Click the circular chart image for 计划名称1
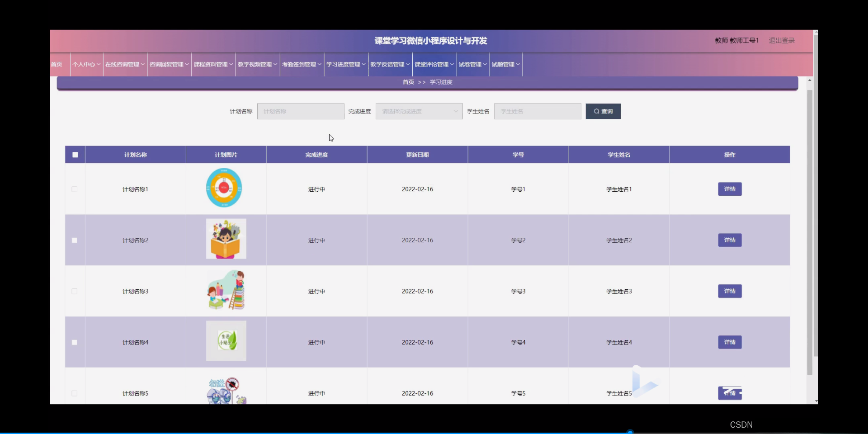868x434 pixels. pos(223,187)
